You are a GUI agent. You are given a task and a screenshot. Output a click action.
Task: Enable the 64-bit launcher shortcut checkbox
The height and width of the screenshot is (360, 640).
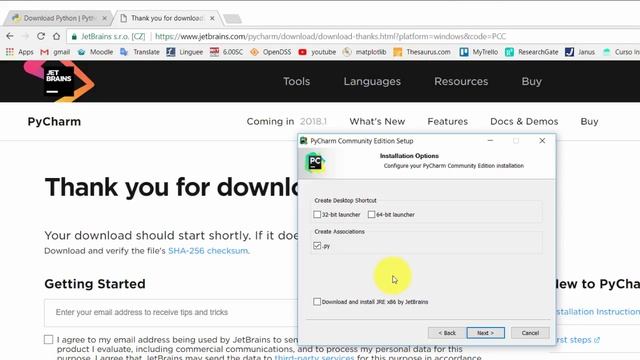pos(371,214)
